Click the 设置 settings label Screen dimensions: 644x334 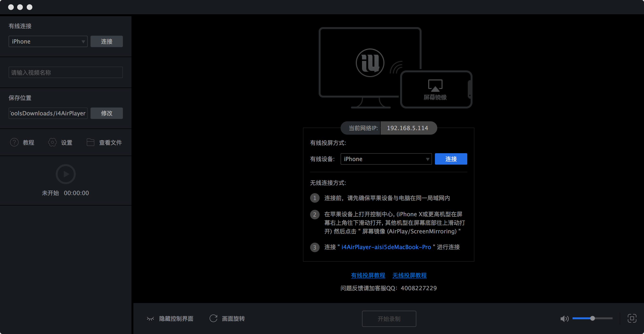[66, 142]
